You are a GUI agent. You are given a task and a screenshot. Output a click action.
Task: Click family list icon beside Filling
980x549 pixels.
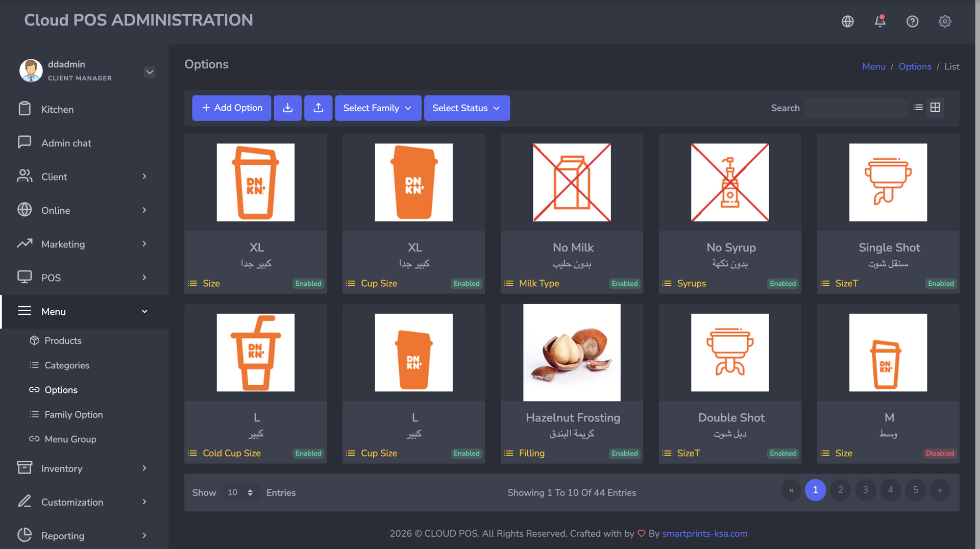pos(509,453)
